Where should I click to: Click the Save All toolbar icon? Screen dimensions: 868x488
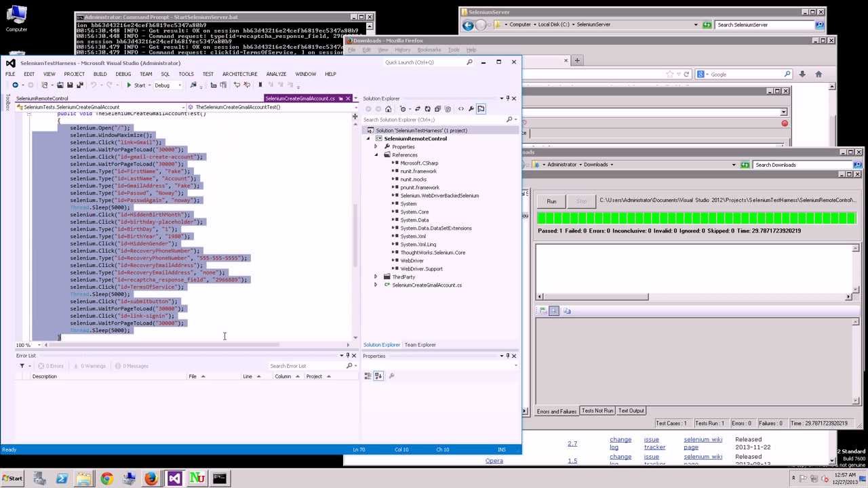click(79, 85)
